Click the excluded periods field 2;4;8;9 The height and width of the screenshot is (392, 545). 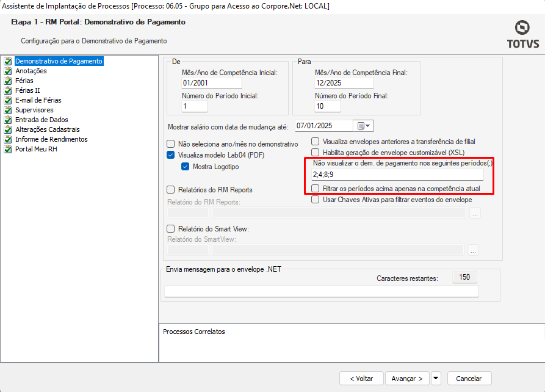coord(397,175)
